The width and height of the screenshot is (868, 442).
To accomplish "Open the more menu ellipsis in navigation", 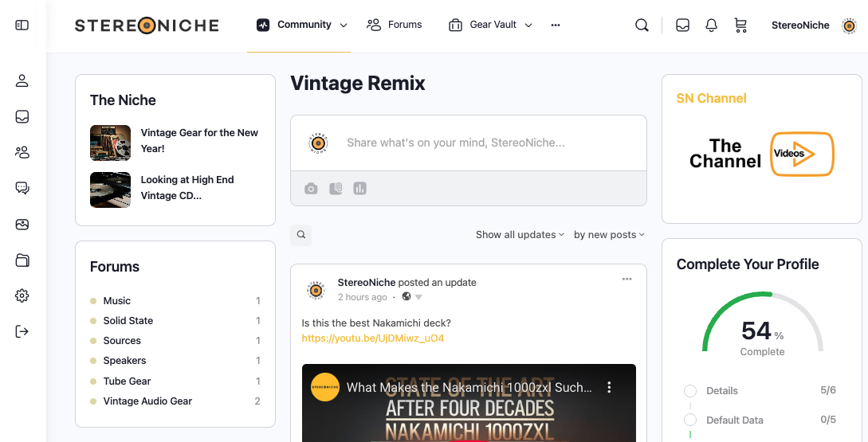I will [556, 25].
